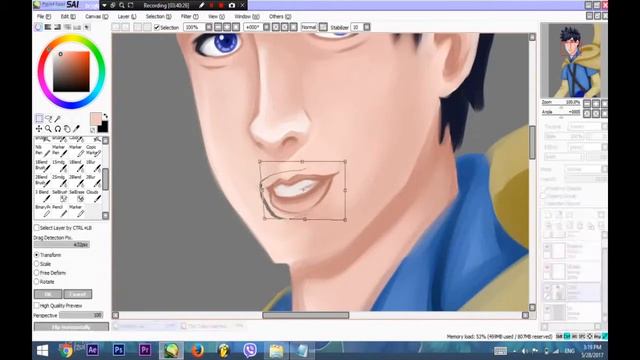Image resolution: width=640 pixels, height=360 pixels.
Task: Open the Window menu
Action: pos(247,16)
